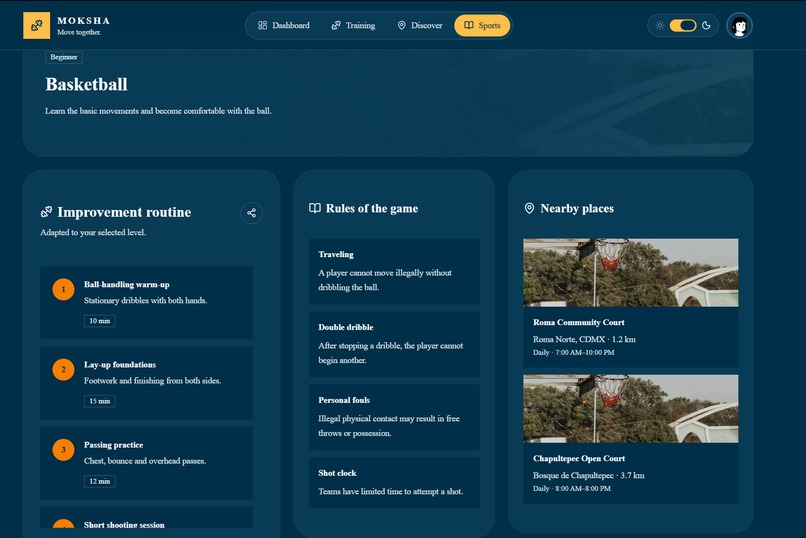Click Bosque de Chapultepec · 3.7 km text
Image resolution: width=806 pixels, height=538 pixels.
589,475
